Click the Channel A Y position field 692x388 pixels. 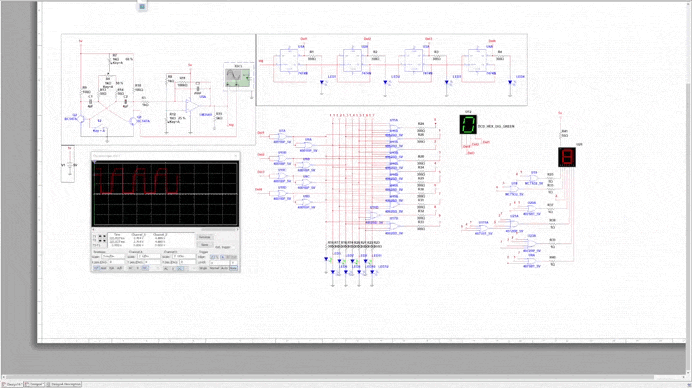(x=152, y=262)
